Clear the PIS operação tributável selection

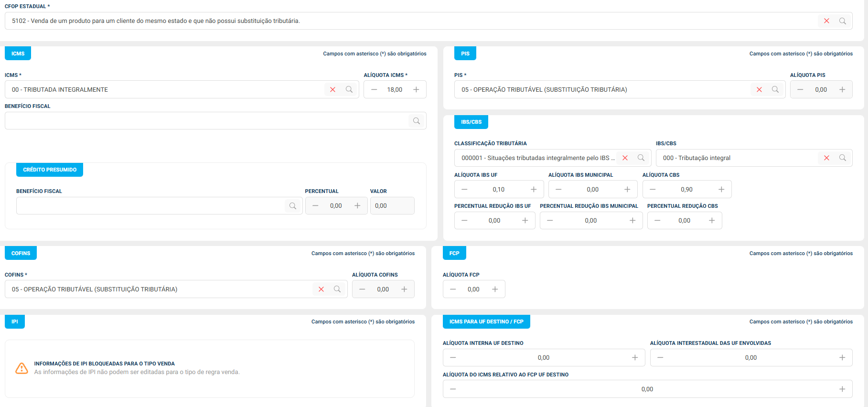coord(759,90)
